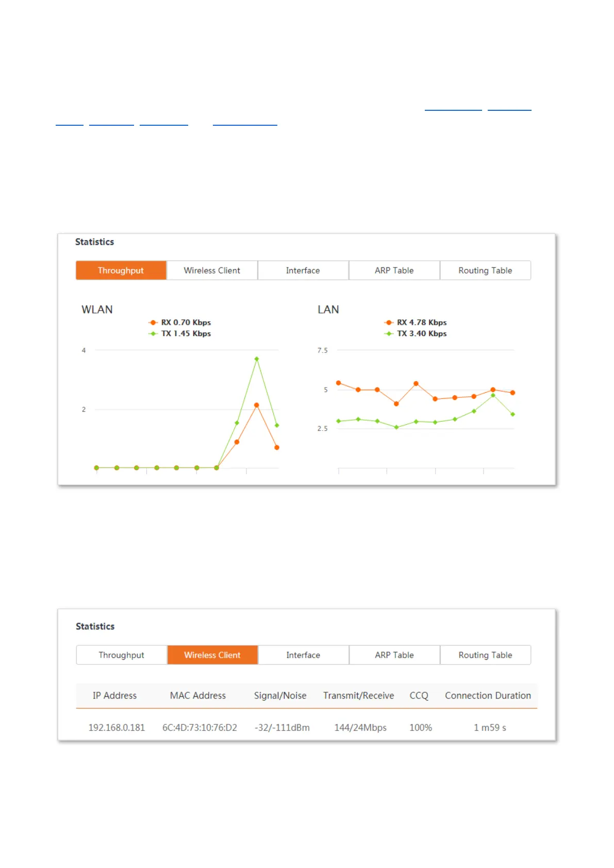This screenshot has height=868, width=614.
Task: Click the highest green TX point in WLAN chart
Action: tap(257, 359)
